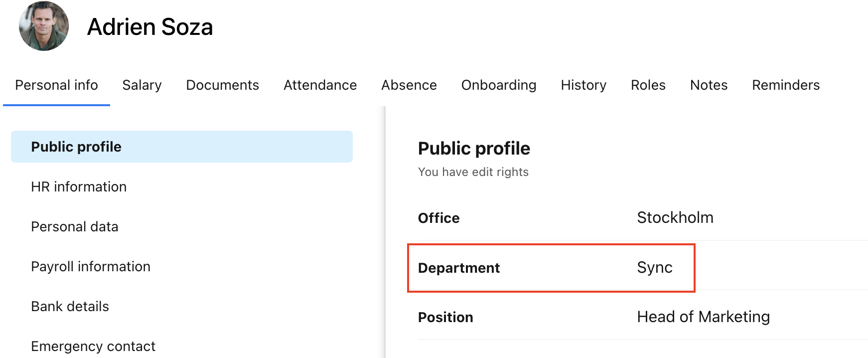Screen dimensions: 868x358
Task: Click the Public profile section heading
Action: (x=474, y=149)
